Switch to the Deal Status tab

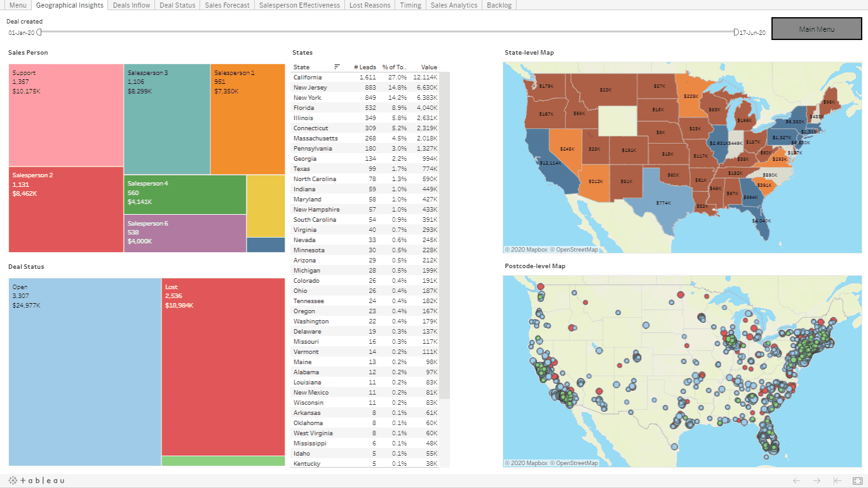pos(177,5)
